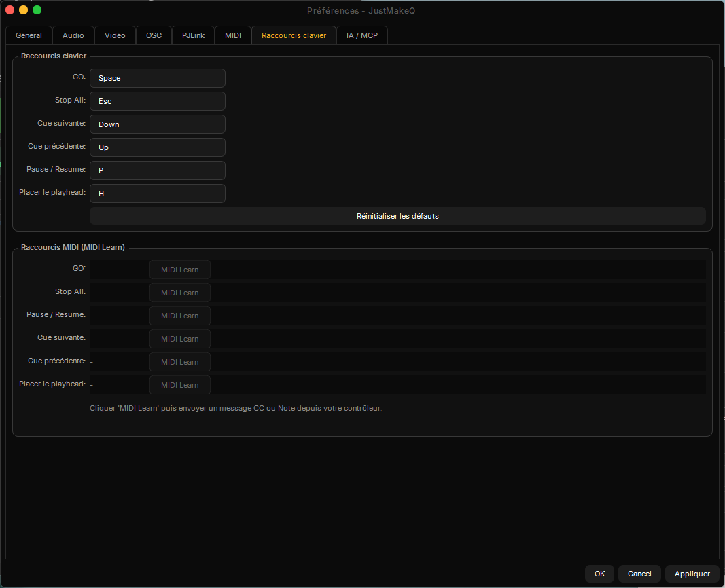Select the Cue précédente field showing Up

coord(157,147)
